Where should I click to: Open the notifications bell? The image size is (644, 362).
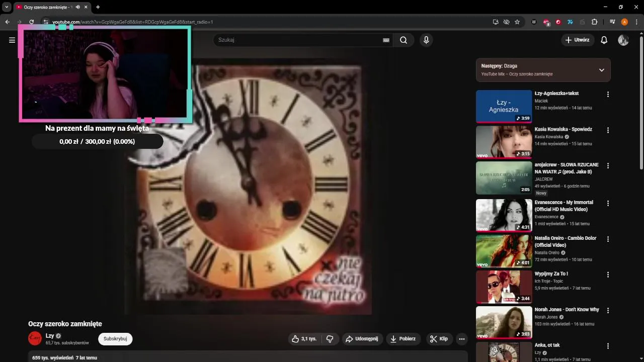(x=604, y=40)
